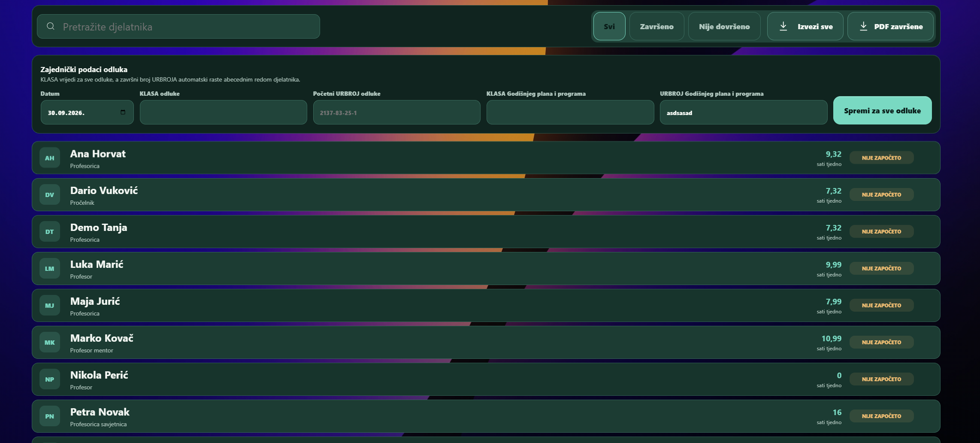Show the Nije dovršeno filter

(724, 26)
